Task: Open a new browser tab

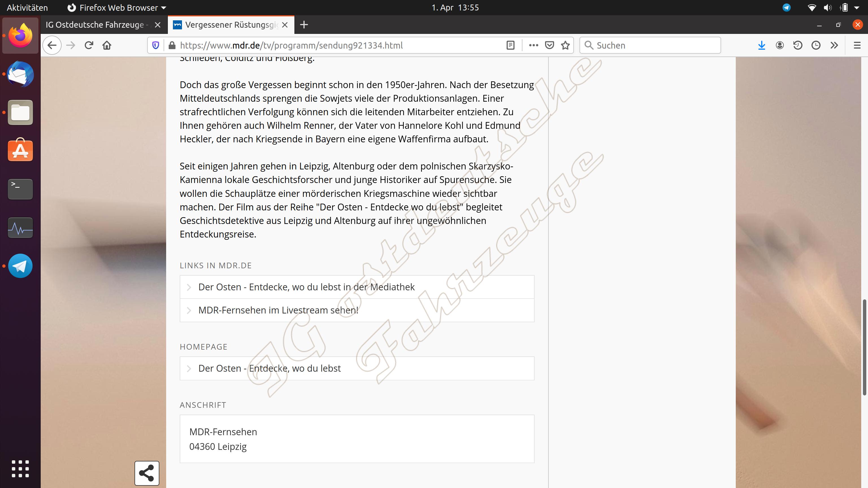Action: [x=303, y=25]
